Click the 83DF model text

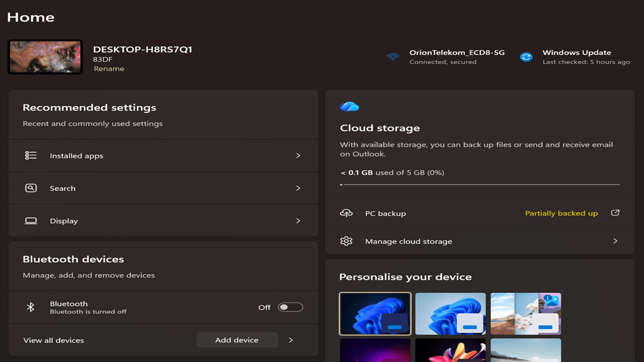103,60
